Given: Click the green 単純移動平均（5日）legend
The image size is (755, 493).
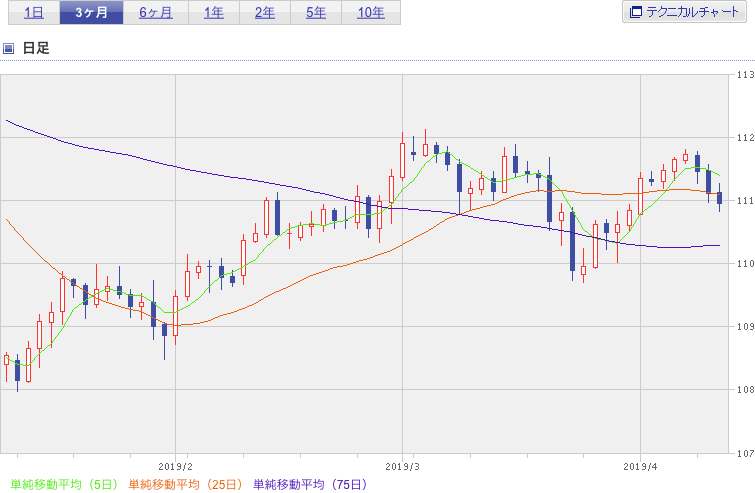Looking at the screenshot, I should tap(64, 484).
